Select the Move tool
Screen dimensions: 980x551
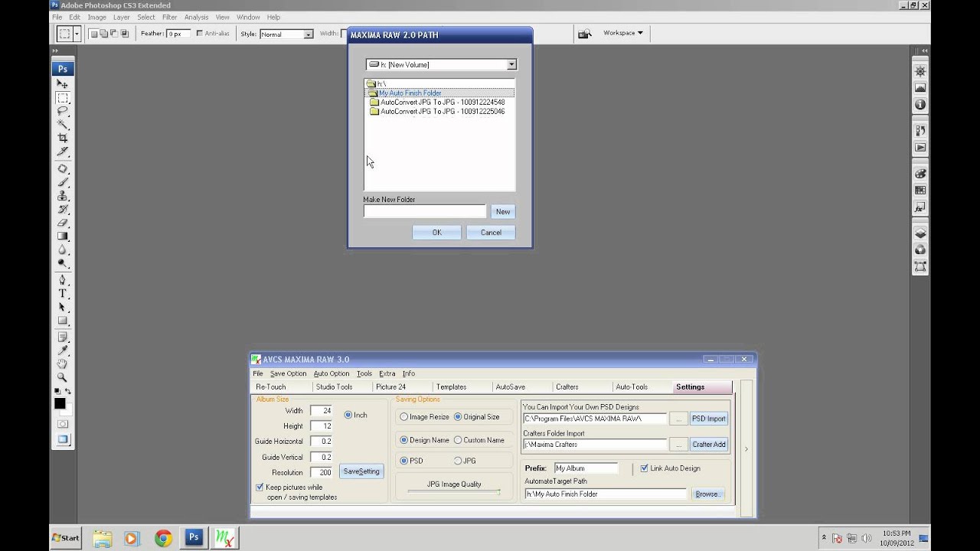point(63,84)
